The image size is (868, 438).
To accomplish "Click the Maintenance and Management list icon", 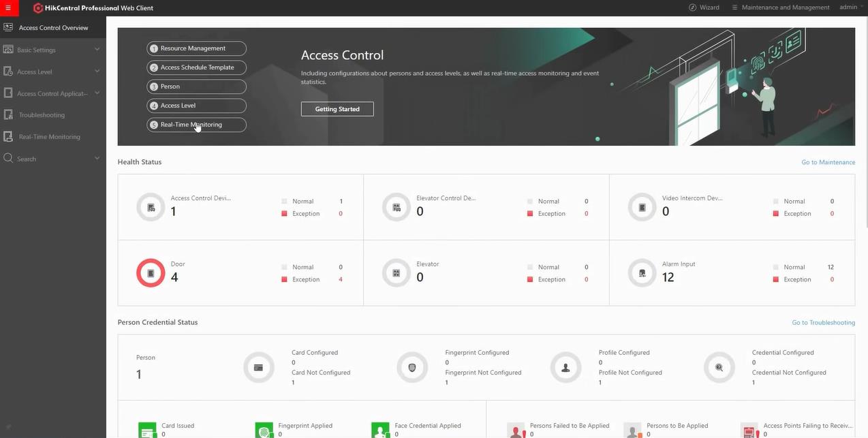I will [x=734, y=7].
